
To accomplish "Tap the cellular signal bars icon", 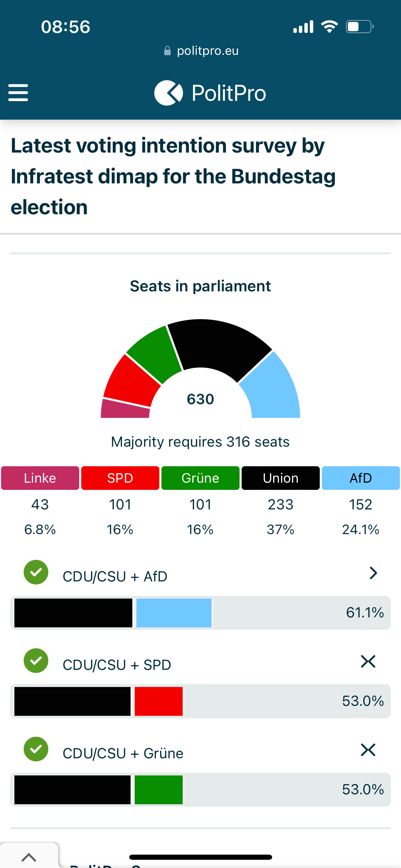I will coord(303,27).
